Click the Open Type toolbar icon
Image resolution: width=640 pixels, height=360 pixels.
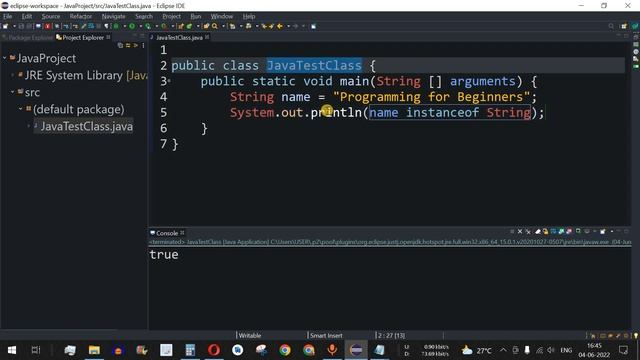click(x=206, y=26)
